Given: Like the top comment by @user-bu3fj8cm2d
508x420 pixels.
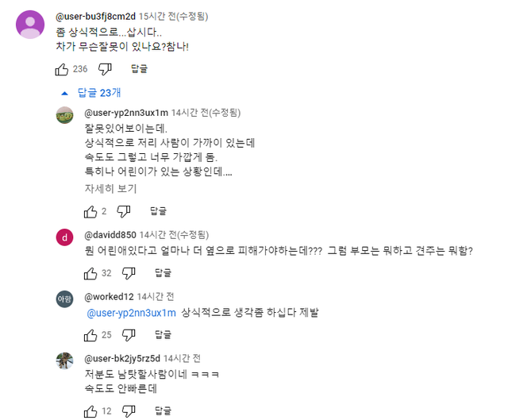Looking at the screenshot, I should coord(62,70).
